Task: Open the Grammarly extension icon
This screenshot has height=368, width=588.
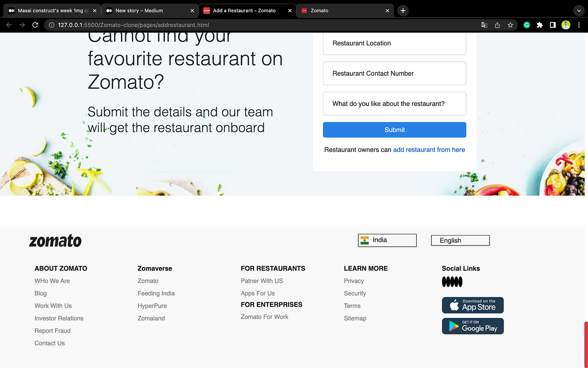Action: [x=527, y=25]
